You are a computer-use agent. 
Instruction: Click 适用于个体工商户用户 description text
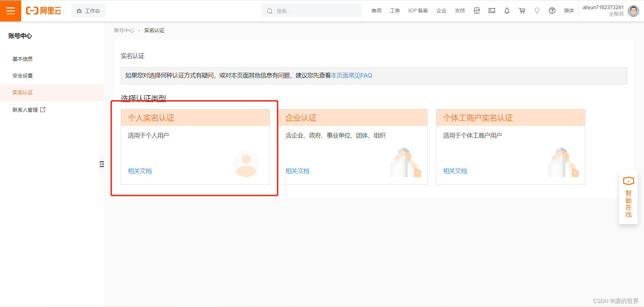tap(472, 136)
